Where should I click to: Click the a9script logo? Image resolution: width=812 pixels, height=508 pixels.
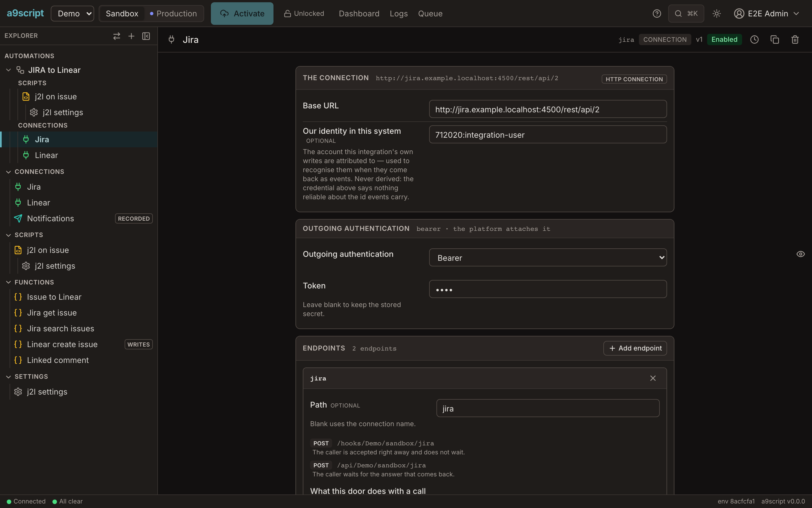click(x=25, y=14)
